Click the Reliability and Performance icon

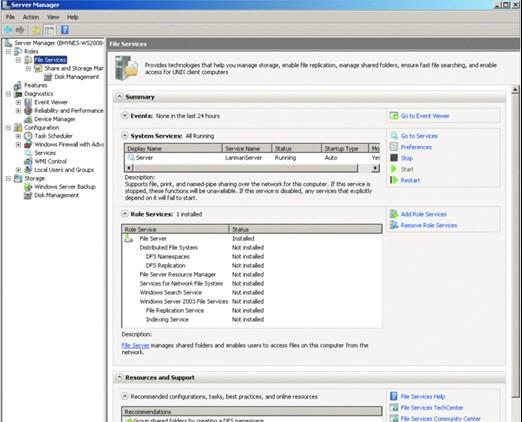coord(28,110)
